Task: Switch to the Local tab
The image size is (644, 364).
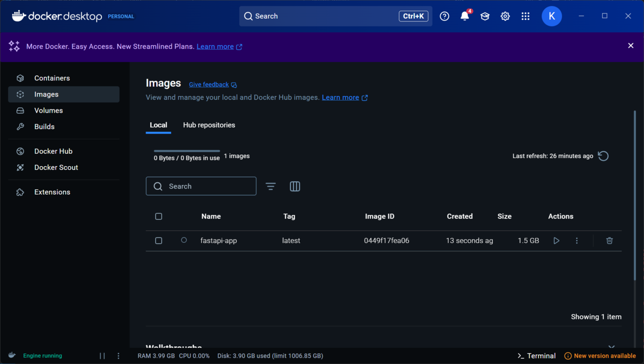Action: [x=158, y=125]
